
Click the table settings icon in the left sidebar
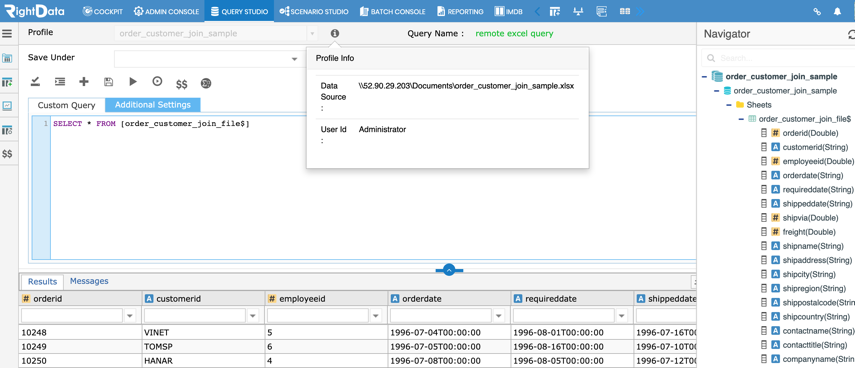7,130
